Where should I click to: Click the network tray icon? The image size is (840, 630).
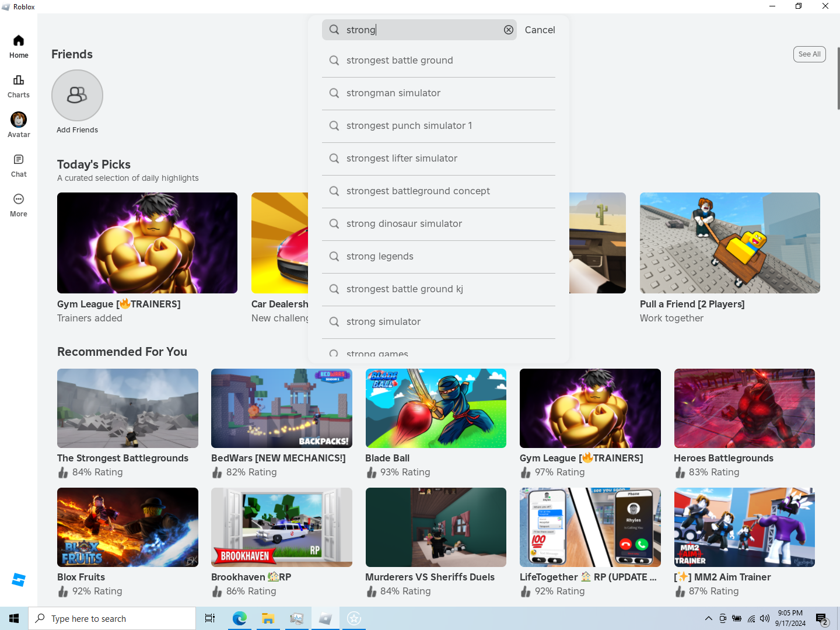tap(751, 618)
